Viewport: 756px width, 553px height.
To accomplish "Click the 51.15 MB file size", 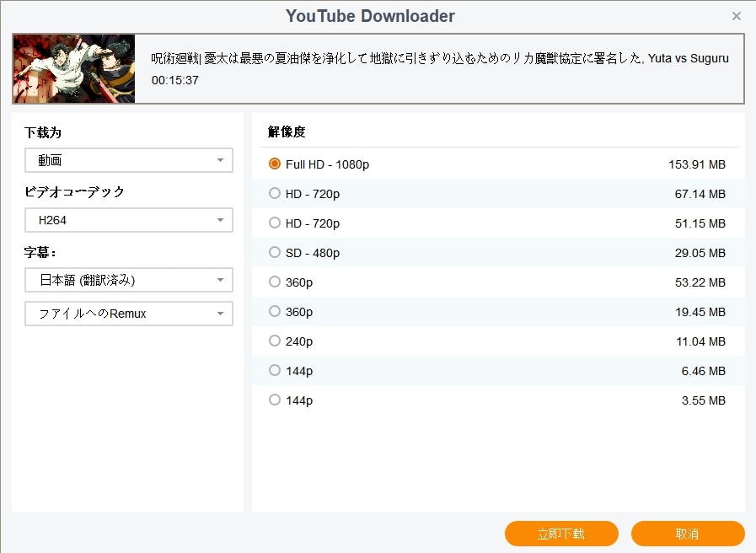I will click(x=700, y=223).
